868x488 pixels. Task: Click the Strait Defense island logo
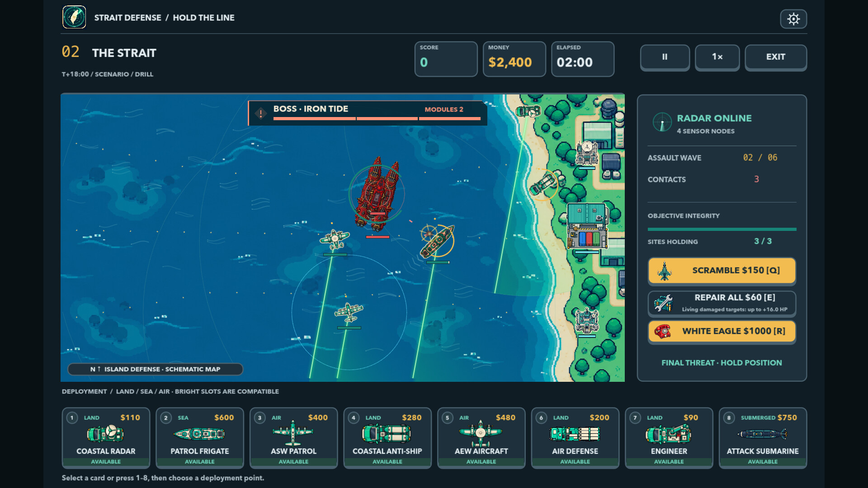pyautogui.click(x=74, y=17)
